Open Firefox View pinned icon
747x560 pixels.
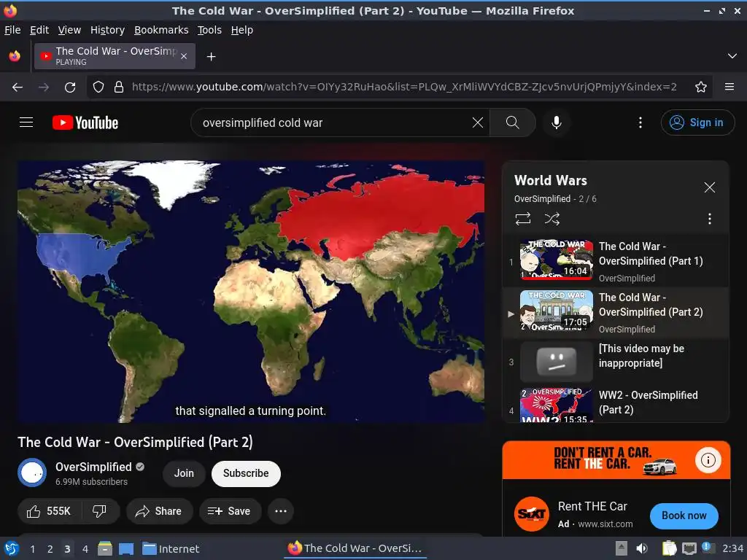tap(15, 56)
